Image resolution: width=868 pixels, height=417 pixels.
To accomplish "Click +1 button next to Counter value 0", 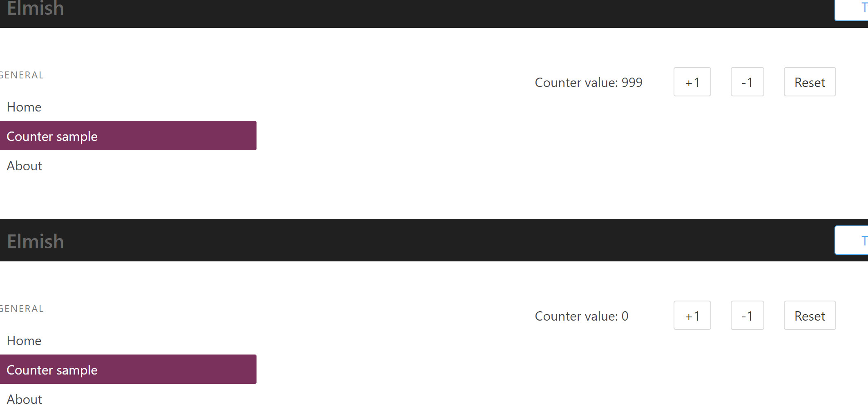I will click(692, 315).
